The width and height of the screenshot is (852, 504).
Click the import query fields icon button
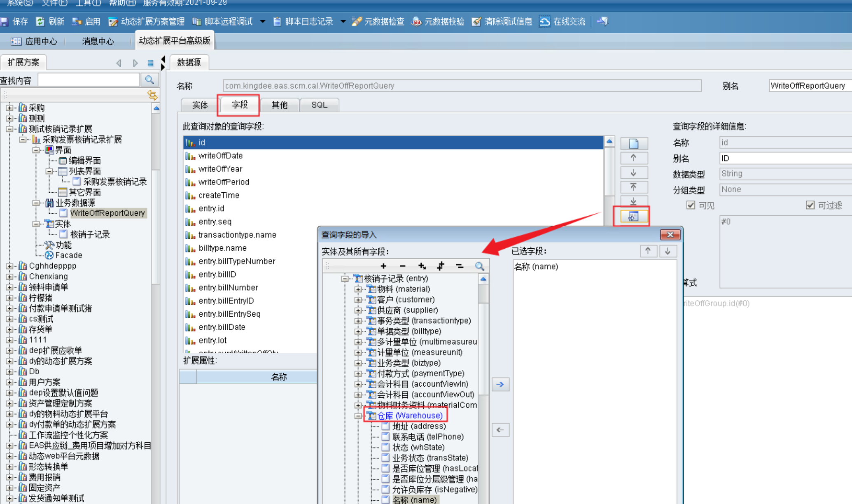633,216
